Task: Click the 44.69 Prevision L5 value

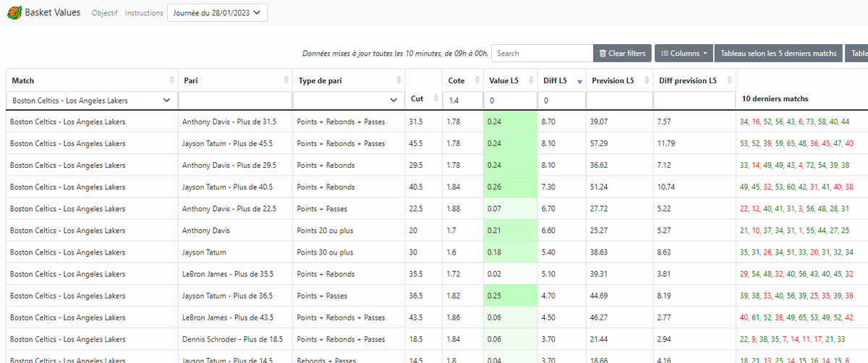Action: (600, 295)
